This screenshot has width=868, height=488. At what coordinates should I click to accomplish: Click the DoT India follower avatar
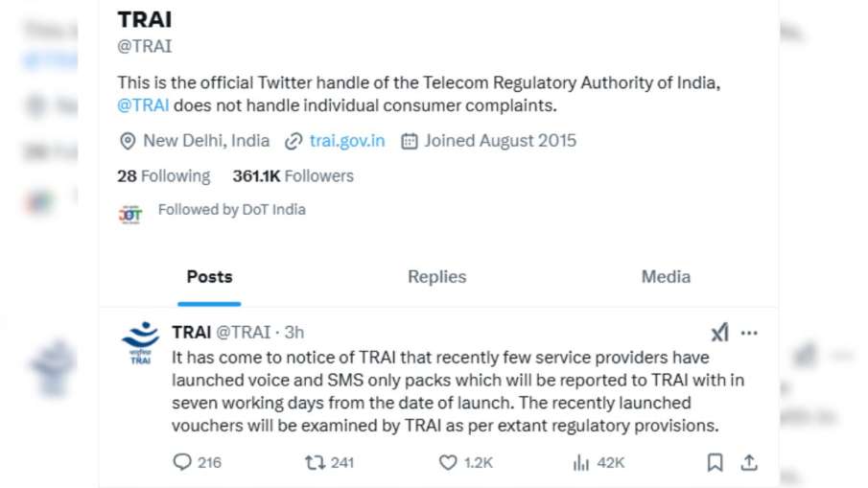click(x=130, y=213)
